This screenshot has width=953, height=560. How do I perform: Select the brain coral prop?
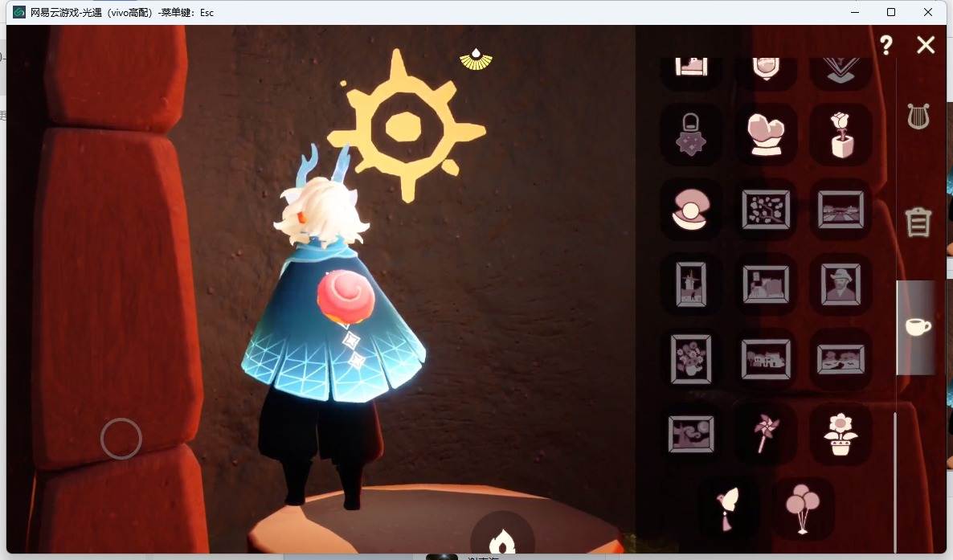click(x=766, y=134)
